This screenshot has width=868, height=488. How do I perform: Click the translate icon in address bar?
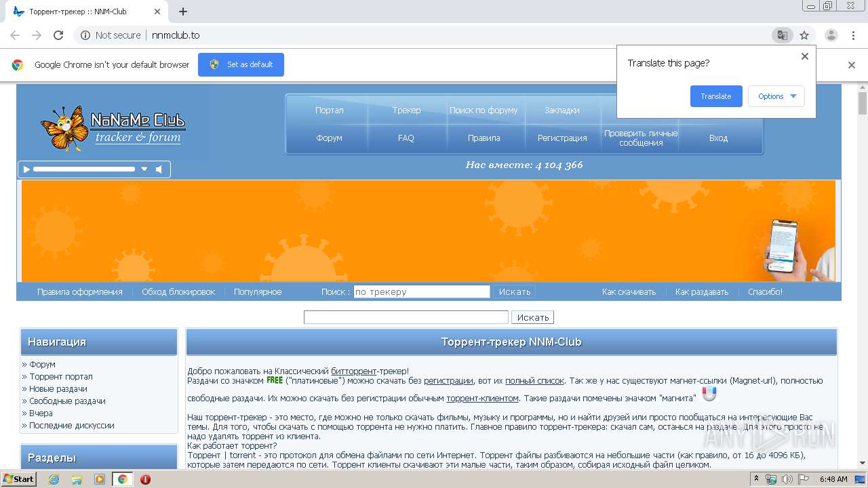click(x=782, y=35)
